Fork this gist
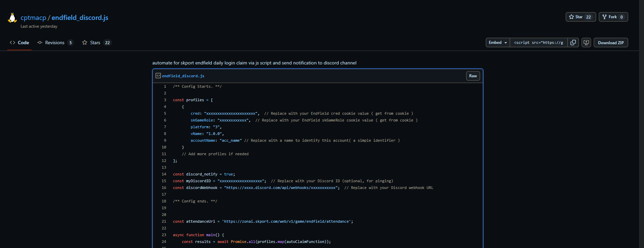This screenshot has height=248, width=644. [x=610, y=17]
